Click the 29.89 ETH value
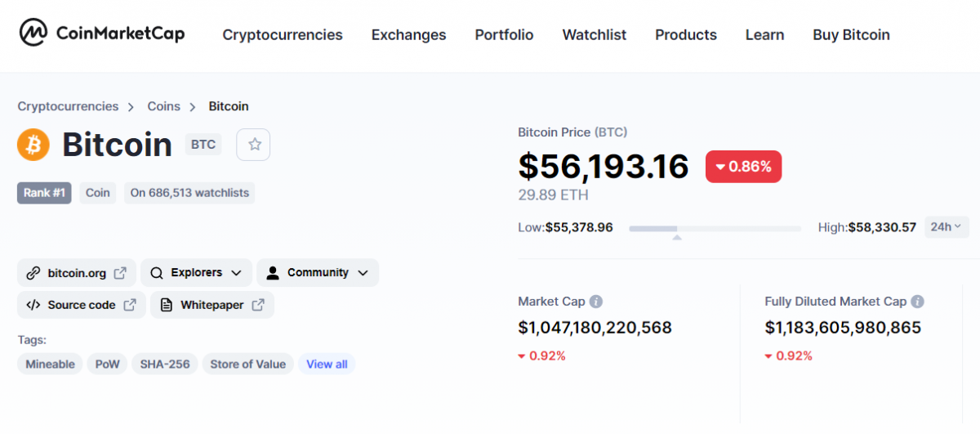Screen dimensions: 980x434 pos(553,195)
